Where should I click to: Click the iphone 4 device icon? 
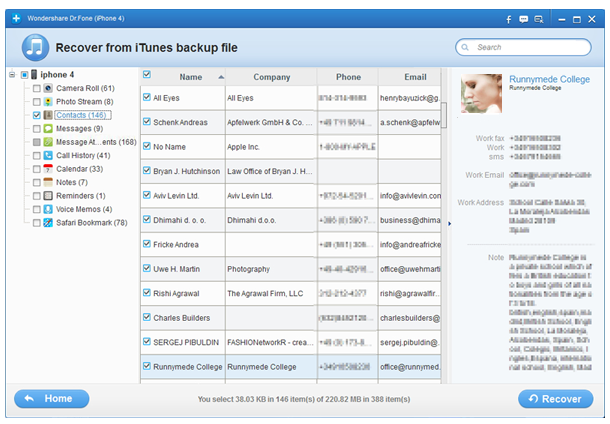click(34, 74)
